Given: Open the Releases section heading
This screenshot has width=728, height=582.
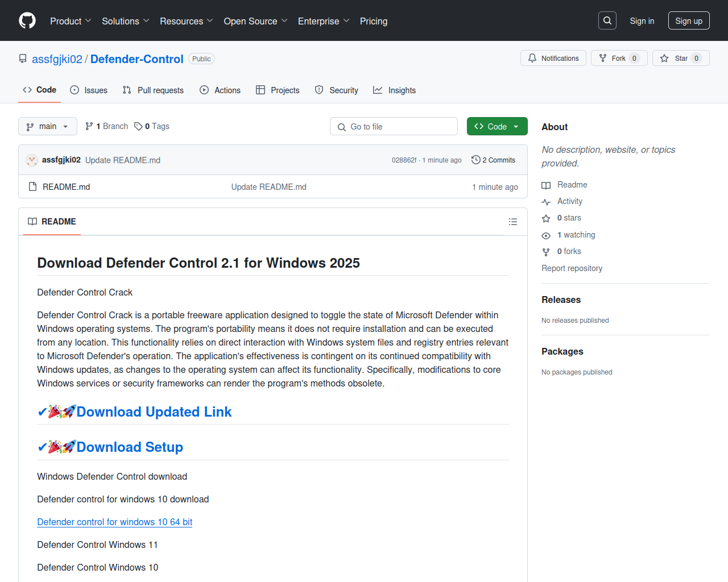Looking at the screenshot, I should coord(561,300).
